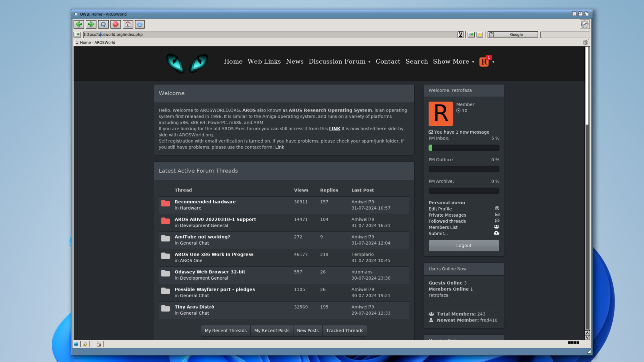This screenshot has width=644, height=362.
Task: Open My Recent Threads
Action: click(x=226, y=330)
